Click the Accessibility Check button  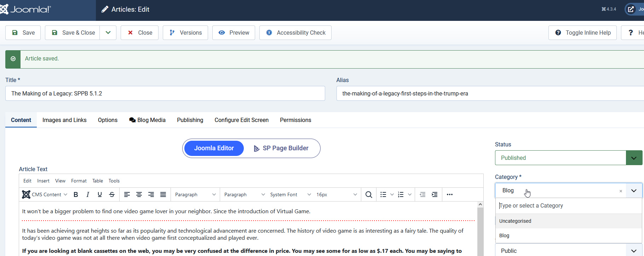tap(295, 33)
